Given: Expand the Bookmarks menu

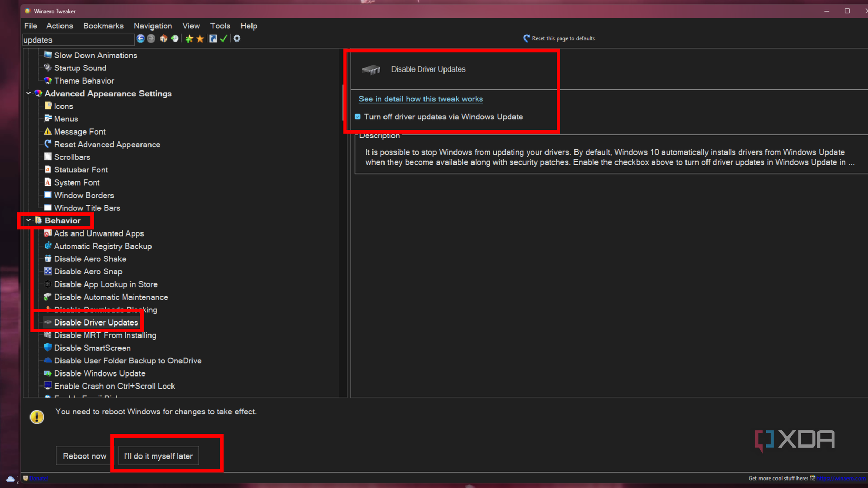Looking at the screenshot, I should pos(103,25).
